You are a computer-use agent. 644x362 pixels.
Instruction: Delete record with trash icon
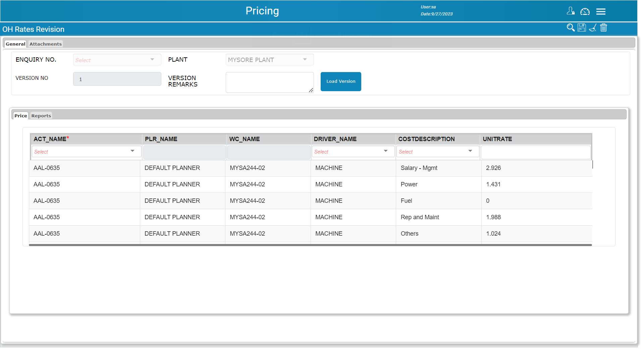603,28
